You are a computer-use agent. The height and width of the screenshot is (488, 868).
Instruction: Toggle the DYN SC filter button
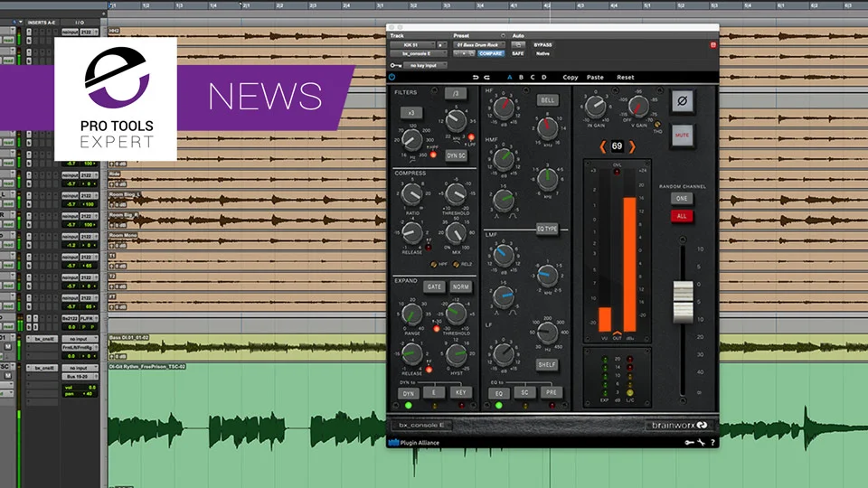(x=456, y=156)
